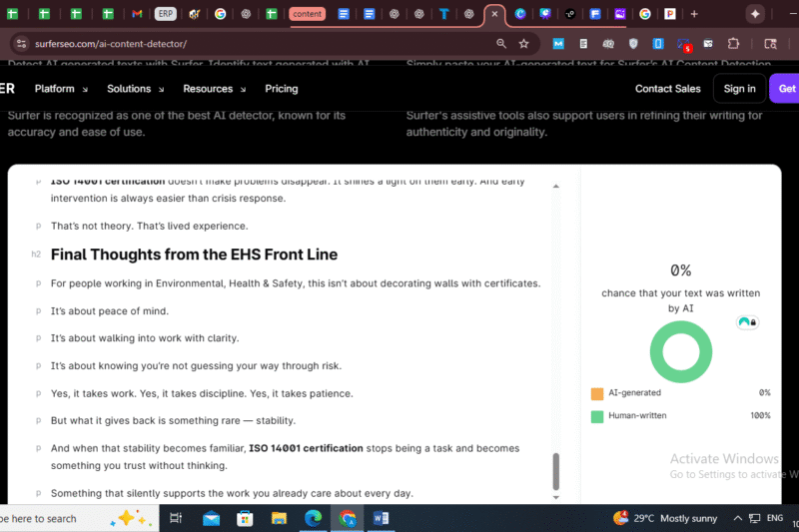Open the Gmail tab in the tab strip
This screenshot has height=532, width=799.
pyautogui.click(x=137, y=14)
